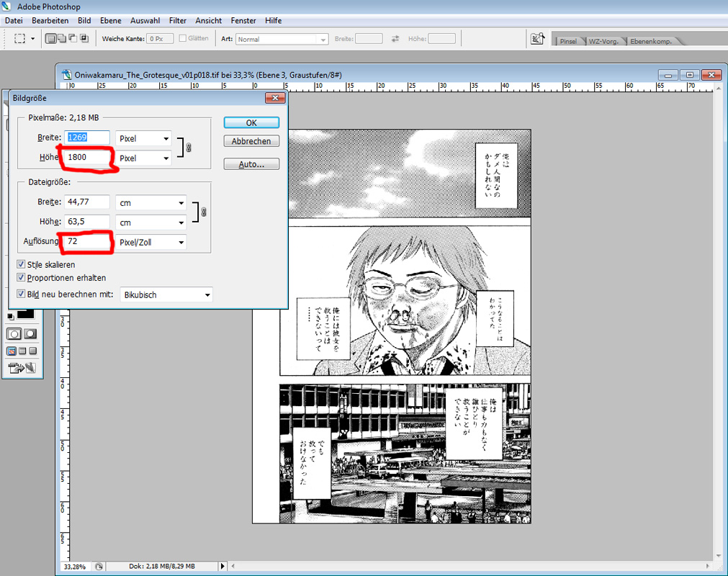Open the tool preset picker arrow beside marquee
Screen dimensions: 728x576
tap(32, 39)
